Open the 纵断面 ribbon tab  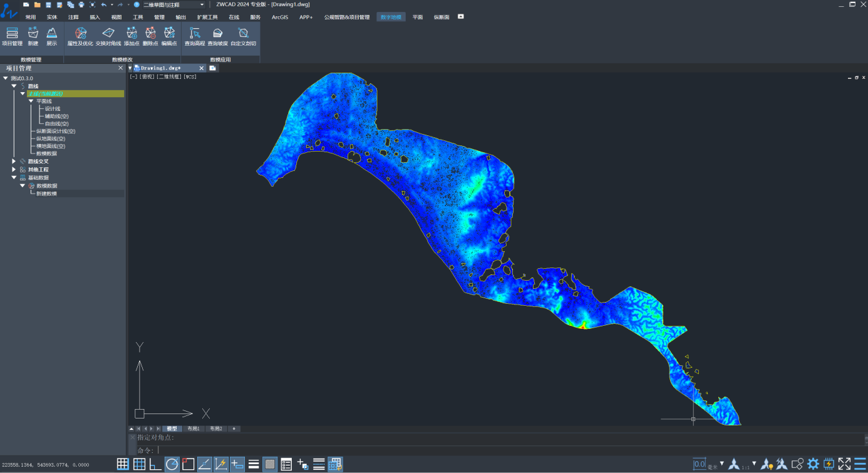click(442, 17)
